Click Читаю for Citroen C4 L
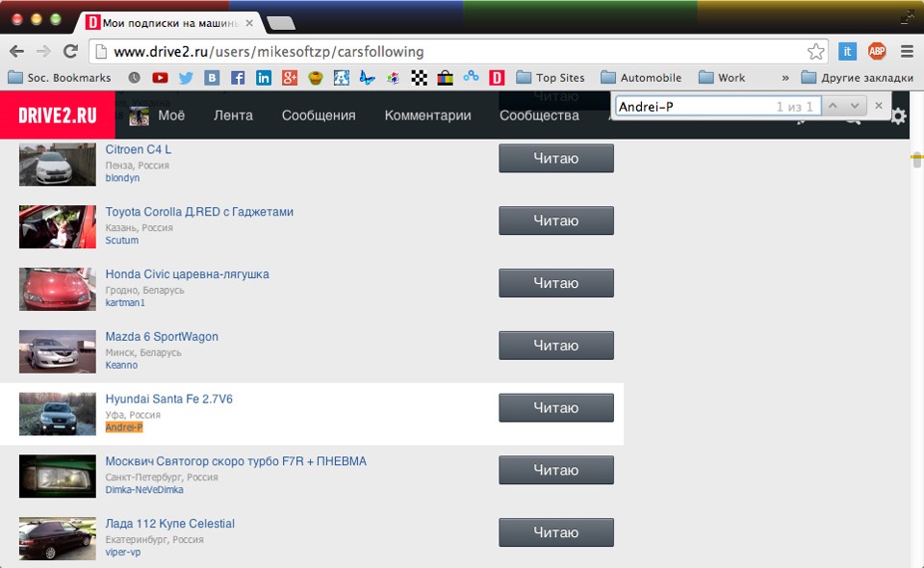Screen dimensions: 924x568 point(556,158)
